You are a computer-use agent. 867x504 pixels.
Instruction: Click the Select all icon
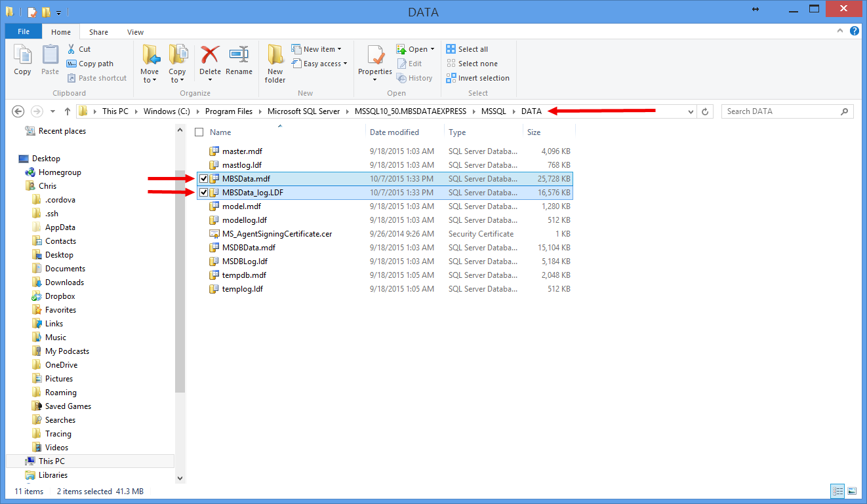[451, 49]
